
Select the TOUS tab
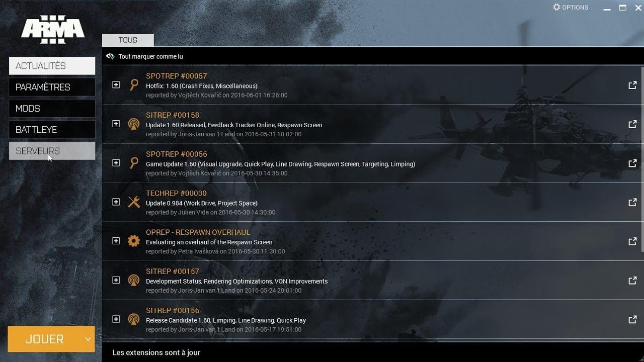(128, 40)
